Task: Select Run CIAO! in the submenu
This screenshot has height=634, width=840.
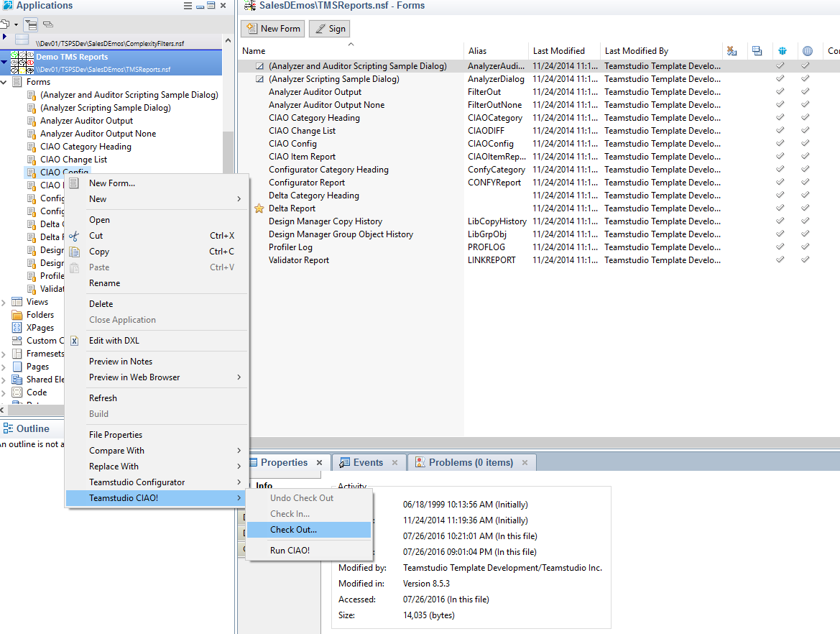Action: pyautogui.click(x=309, y=551)
